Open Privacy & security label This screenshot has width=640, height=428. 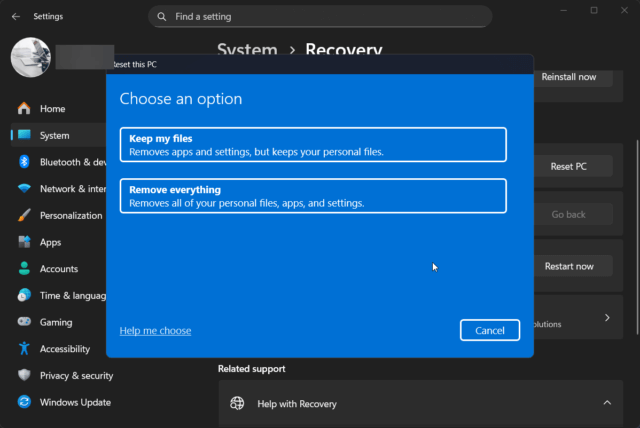point(76,376)
